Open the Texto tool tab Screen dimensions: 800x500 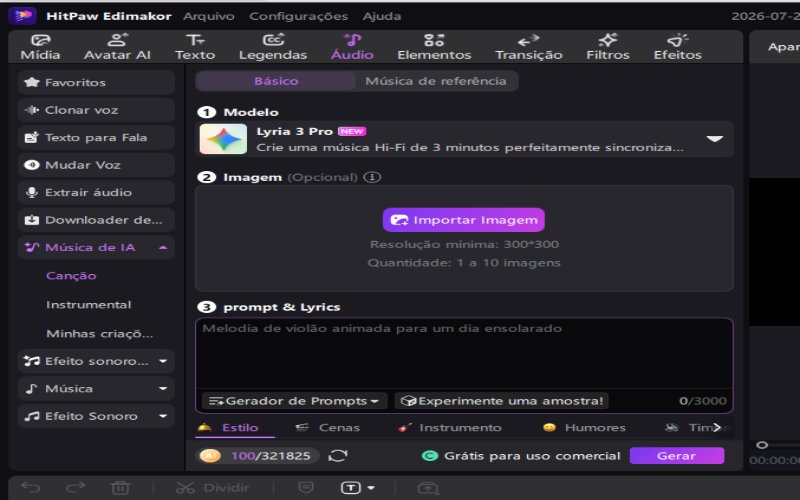click(x=195, y=47)
